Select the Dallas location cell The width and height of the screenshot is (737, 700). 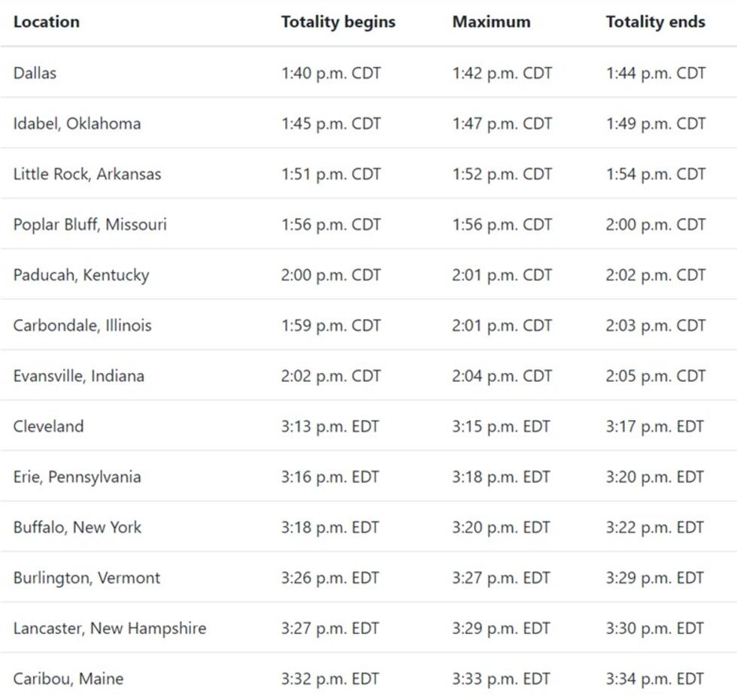[x=35, y=73]
